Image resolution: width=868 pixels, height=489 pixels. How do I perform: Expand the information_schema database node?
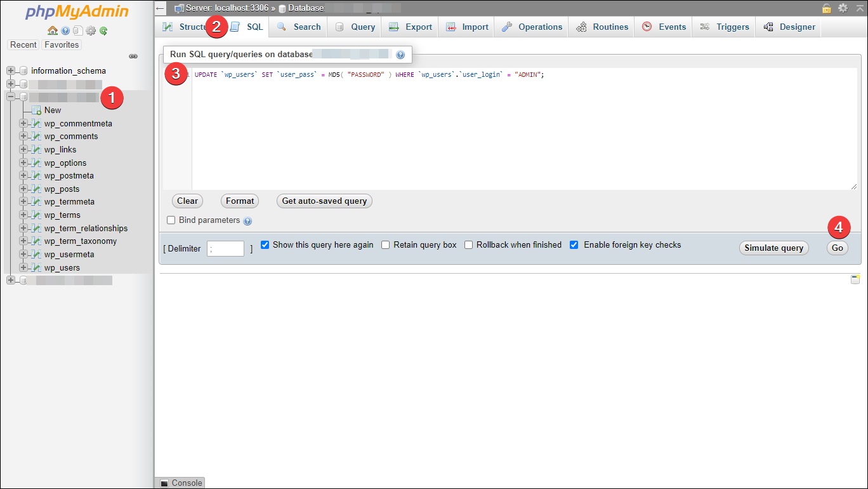click(x=11, y=70)
